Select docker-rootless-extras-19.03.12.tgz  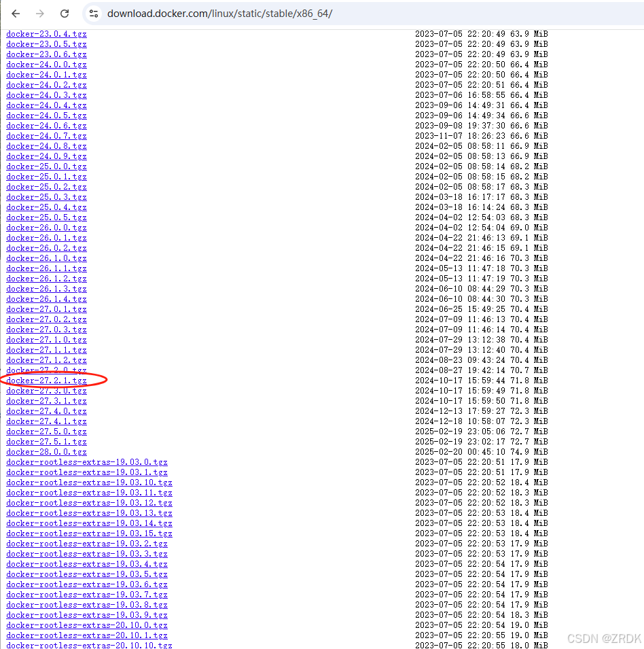pos(90,504)
